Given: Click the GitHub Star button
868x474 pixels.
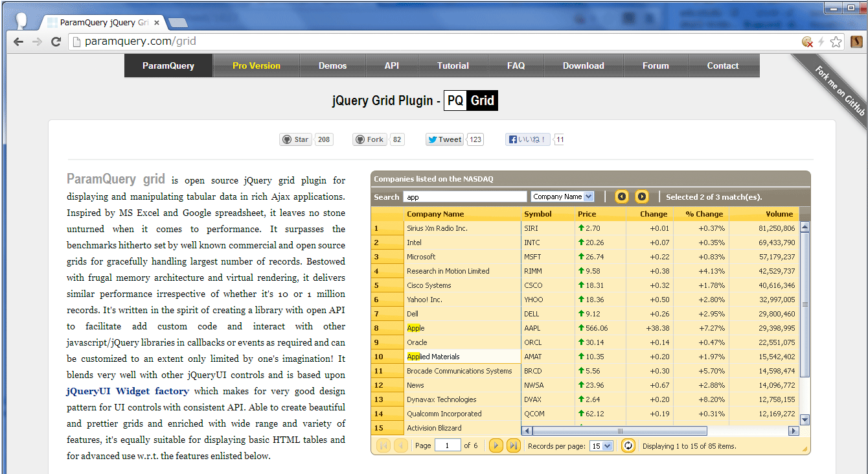Looking at the screenshot, I should pyautogui.click(x=295, y=139).
